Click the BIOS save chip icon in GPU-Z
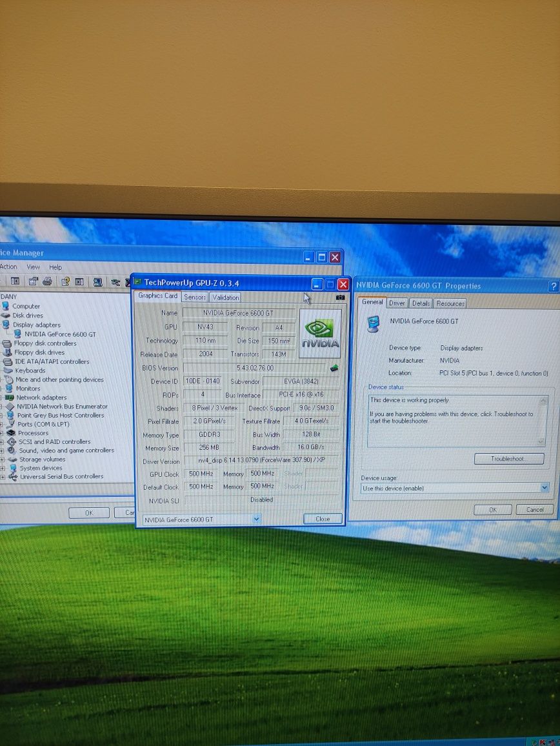 (334, 368)
